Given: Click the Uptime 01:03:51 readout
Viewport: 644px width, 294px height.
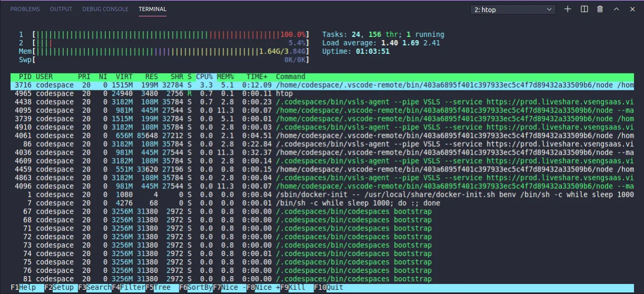Looking at the screenshot, I should (x=356, y=51).
